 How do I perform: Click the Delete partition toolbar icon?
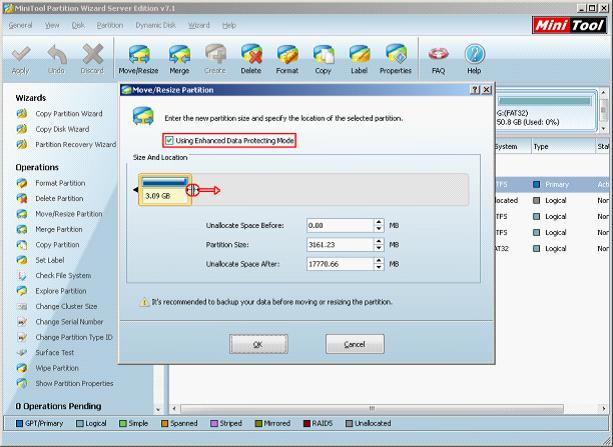(251, 59)
